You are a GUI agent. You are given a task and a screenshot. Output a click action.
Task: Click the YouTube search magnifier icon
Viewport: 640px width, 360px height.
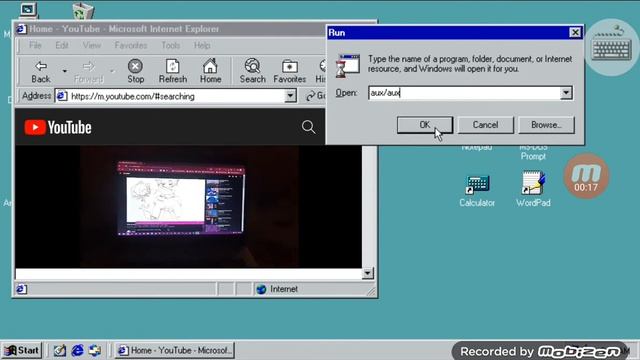click(x=309, y=127)
